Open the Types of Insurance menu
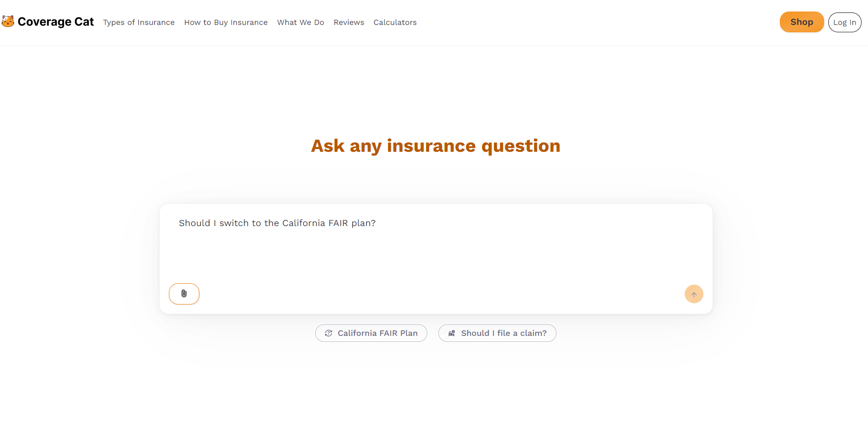Screen dimensions: 868x424 pyautogui.click(x=139, y=22)
